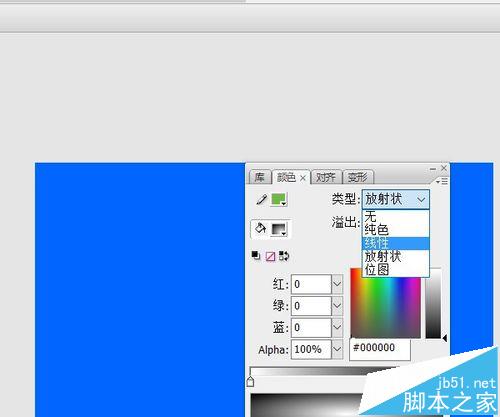The height and width of the screenshot is (417, 500).
Task: Open the panel options menu icon
Action: pos(442,182)
